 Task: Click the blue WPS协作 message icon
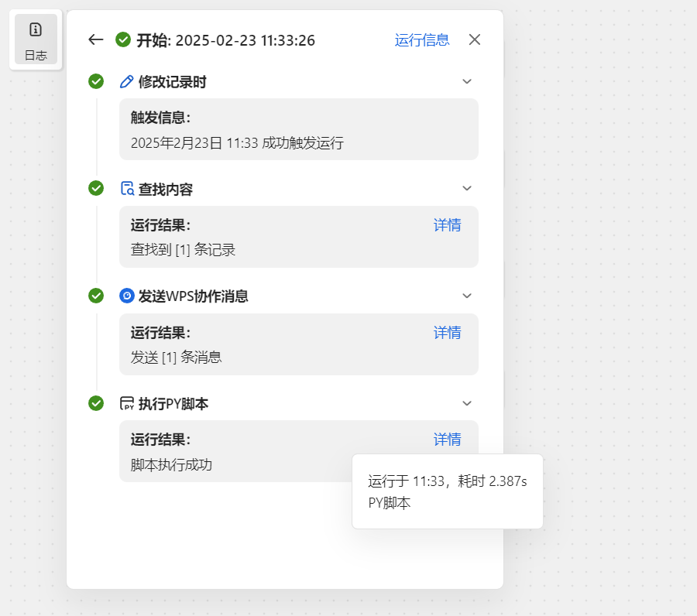127,296
